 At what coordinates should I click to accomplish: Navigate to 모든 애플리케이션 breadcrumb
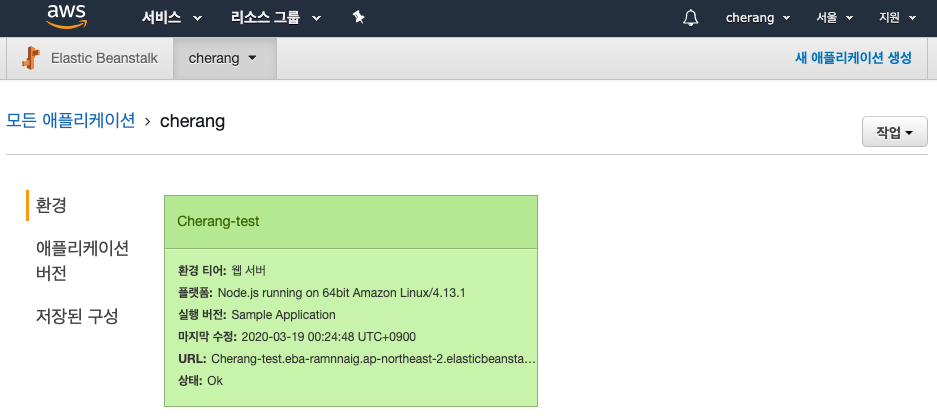click(x=71, y=121)
